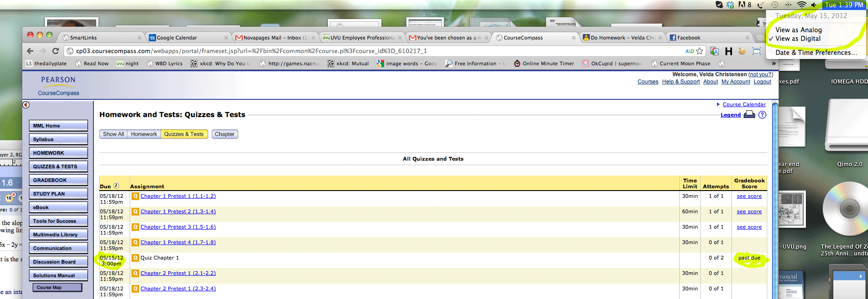Toggle the Show All filter
868x299 pixels.
(x=113, y=134)
